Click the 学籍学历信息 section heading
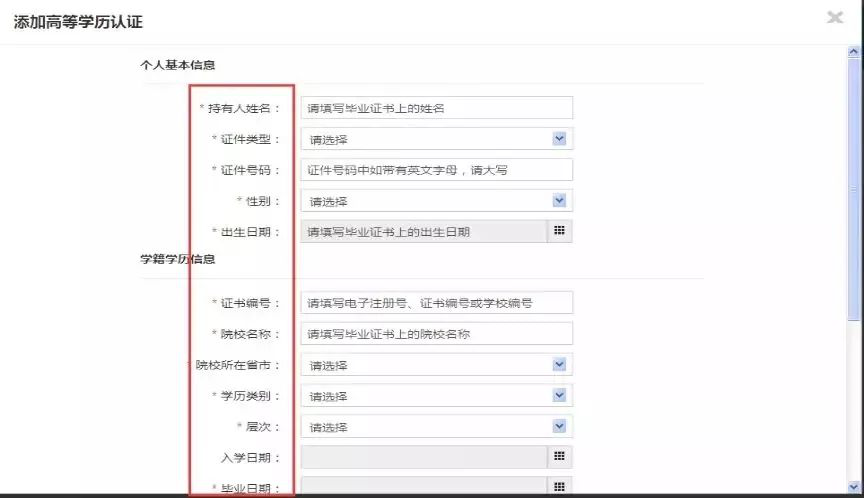 [177, 259]
